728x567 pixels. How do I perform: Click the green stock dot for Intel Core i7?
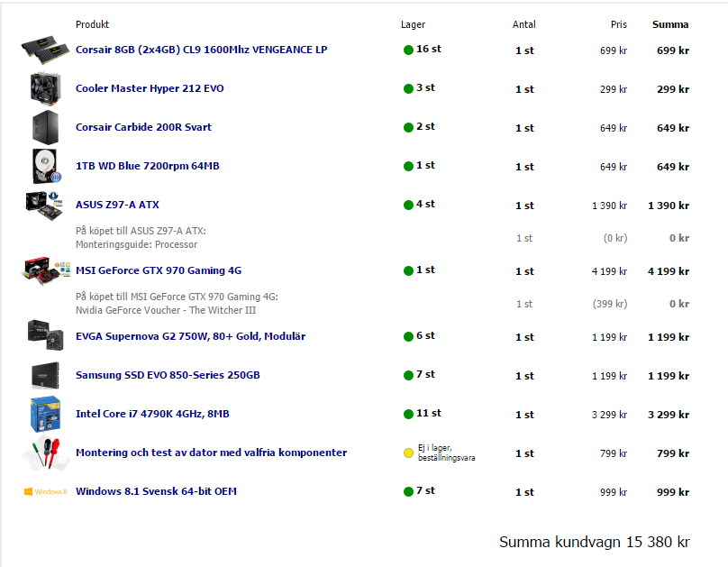click(408, 415)
